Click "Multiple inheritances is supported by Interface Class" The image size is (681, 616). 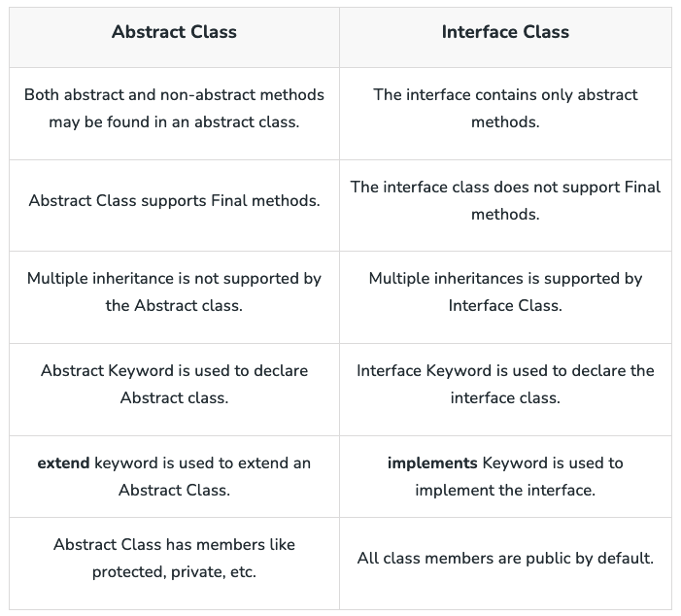[505, 291]
